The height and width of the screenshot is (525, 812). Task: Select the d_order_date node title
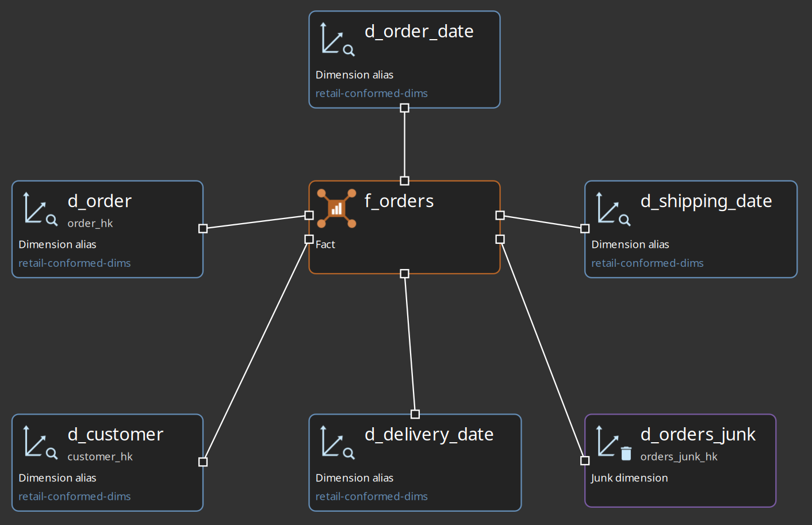point(419,31)
